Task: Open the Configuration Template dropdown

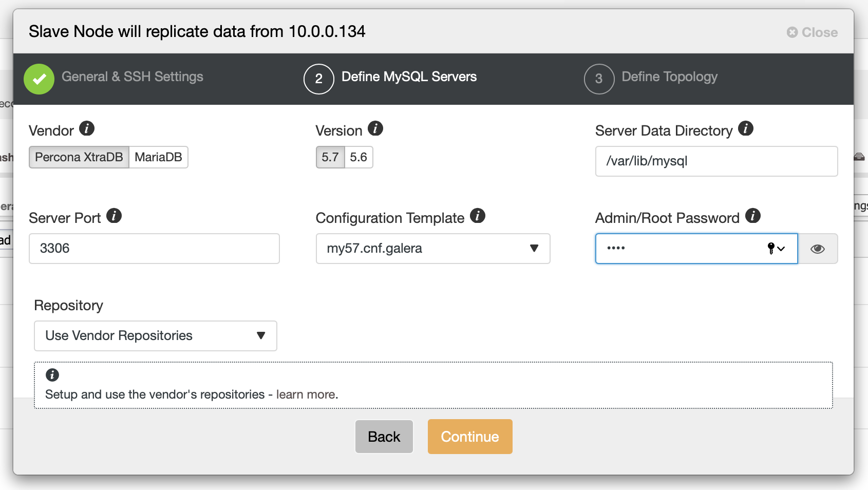Action: coord(433,249)
